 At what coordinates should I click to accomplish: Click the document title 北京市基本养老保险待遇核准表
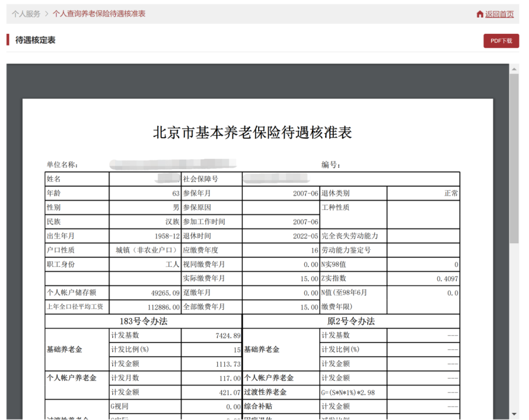pos(252,132)
